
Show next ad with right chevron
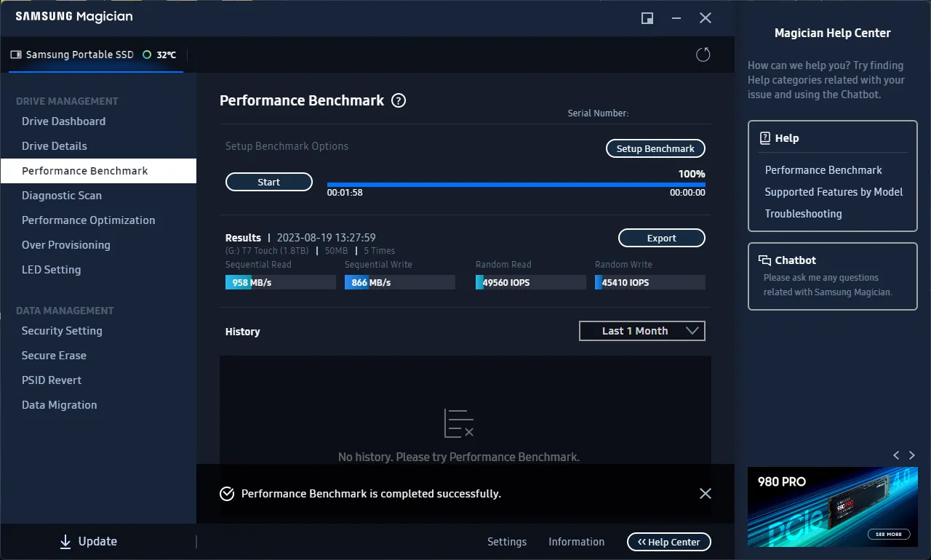pos(912,455)
